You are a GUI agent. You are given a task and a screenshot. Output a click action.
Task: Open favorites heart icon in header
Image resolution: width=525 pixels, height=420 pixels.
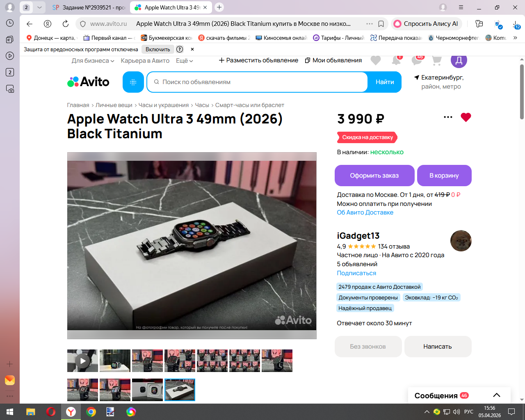(x=375, y=61)
